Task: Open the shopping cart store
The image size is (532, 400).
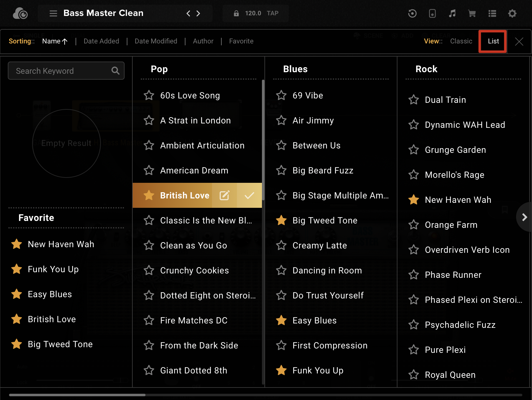Action: click(x=472, y=13)
